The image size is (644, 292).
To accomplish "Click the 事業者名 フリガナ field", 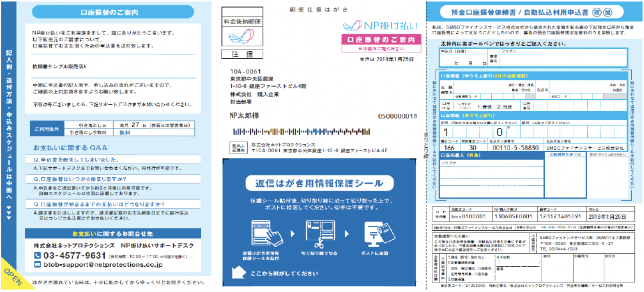I will click(x=563, y=58).
